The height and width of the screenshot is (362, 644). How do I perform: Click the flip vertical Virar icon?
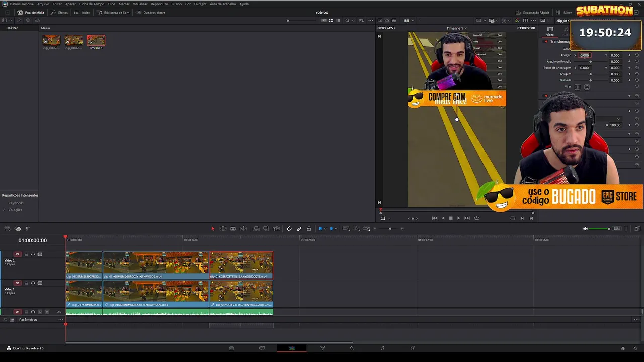coord(586,87)
